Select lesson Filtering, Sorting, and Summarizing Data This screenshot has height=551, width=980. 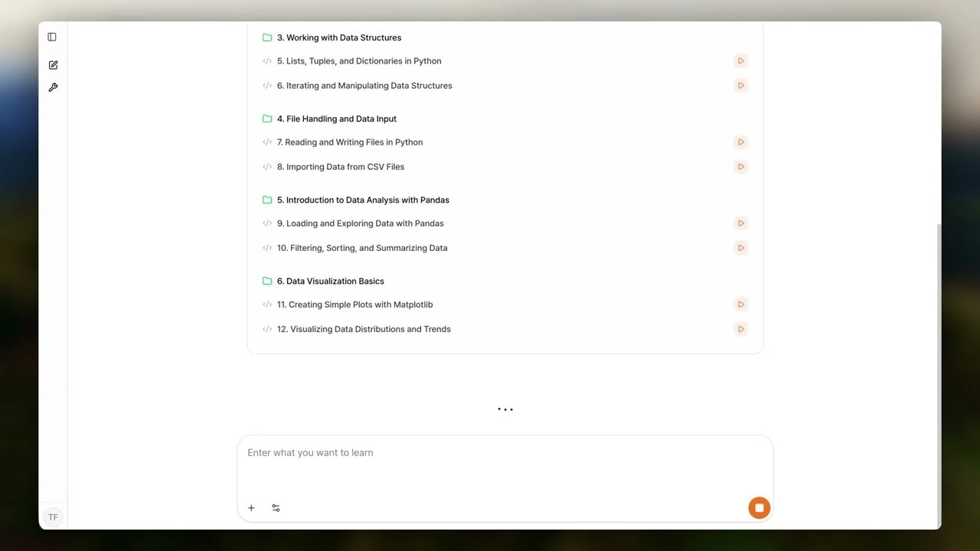362,248
